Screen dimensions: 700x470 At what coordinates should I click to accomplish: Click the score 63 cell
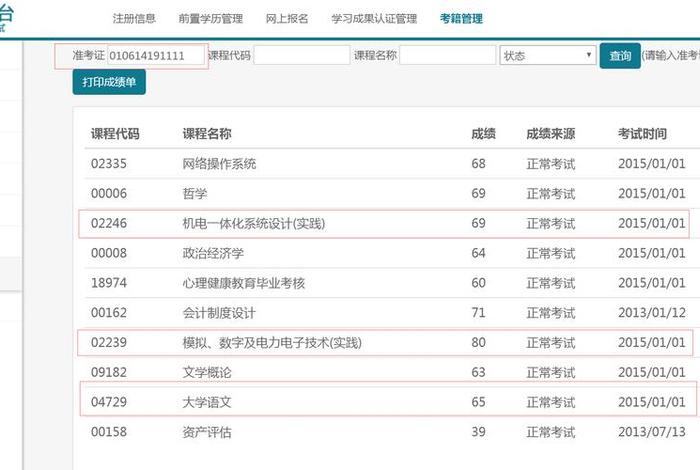tap(478, 372)
